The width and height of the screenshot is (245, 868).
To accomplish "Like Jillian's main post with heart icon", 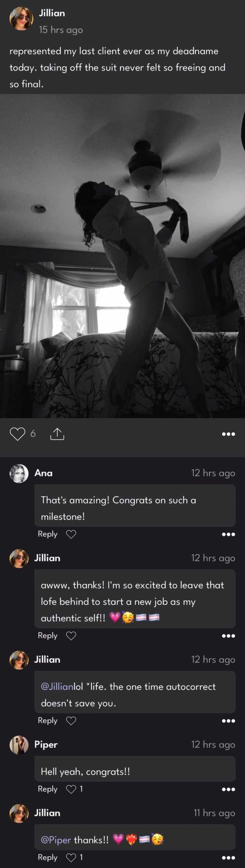I will [x=17, y=434].
